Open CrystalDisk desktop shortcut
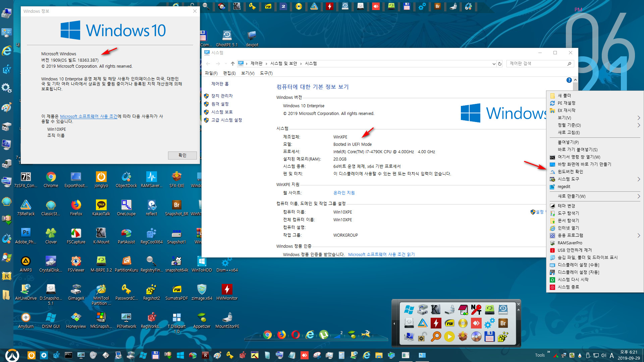 [x=51, y=264]
